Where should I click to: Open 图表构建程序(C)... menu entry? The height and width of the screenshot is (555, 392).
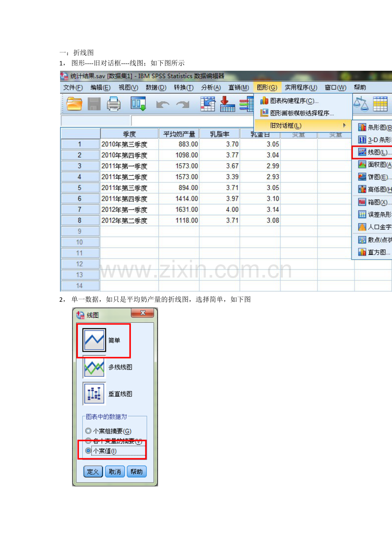point(294,101)
